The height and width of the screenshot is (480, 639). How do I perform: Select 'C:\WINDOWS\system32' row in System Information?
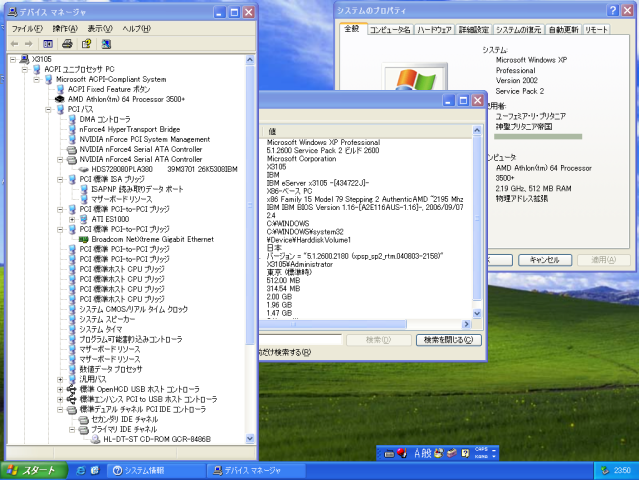pyautogui.click(x=305, y=232)
